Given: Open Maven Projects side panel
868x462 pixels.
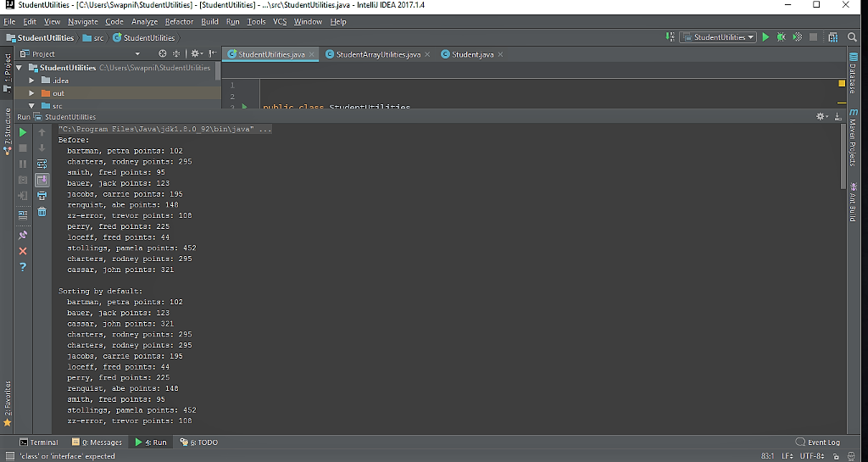Looking at the screenshot, I should tap(853, 138).
